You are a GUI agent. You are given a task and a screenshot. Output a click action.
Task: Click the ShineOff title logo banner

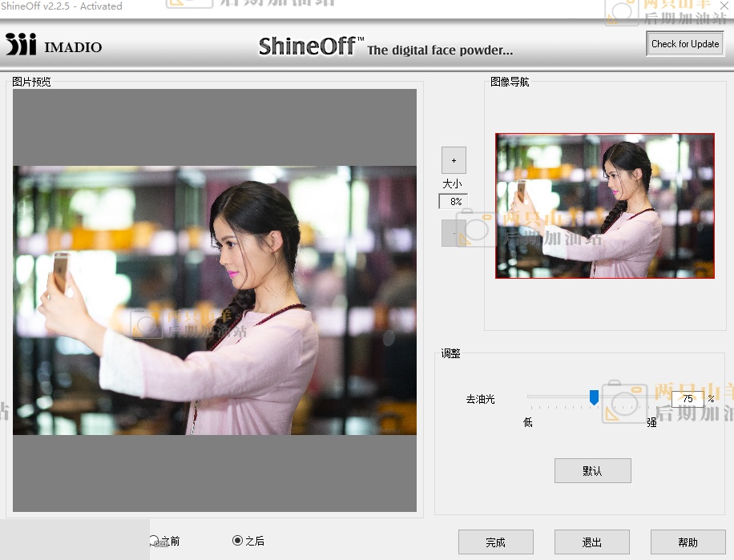[x=385, y=46]
